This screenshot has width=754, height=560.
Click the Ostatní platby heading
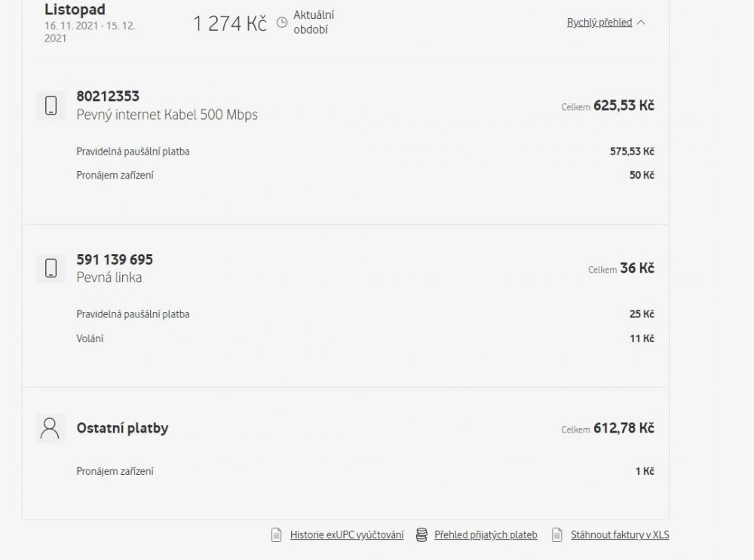tap(122, 428)
